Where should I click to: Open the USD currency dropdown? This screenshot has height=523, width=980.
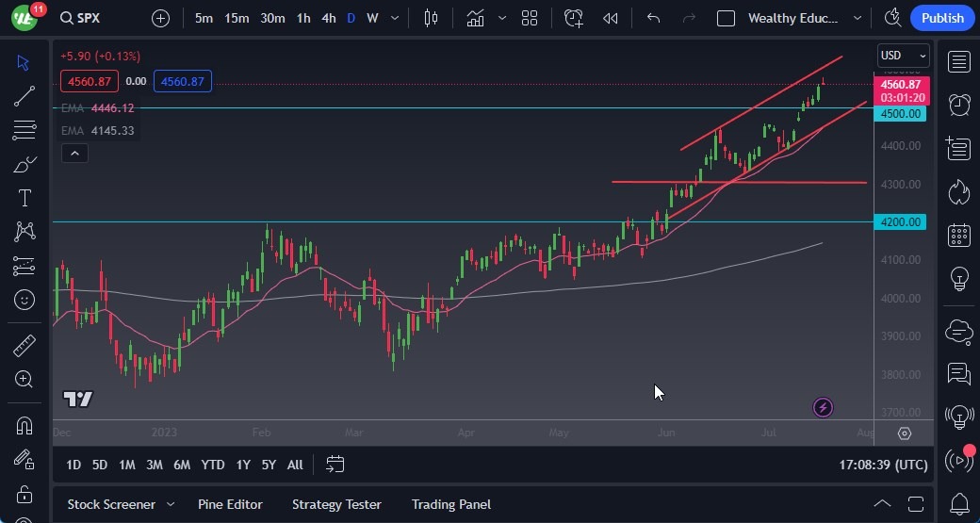click(x=903, y=56)
